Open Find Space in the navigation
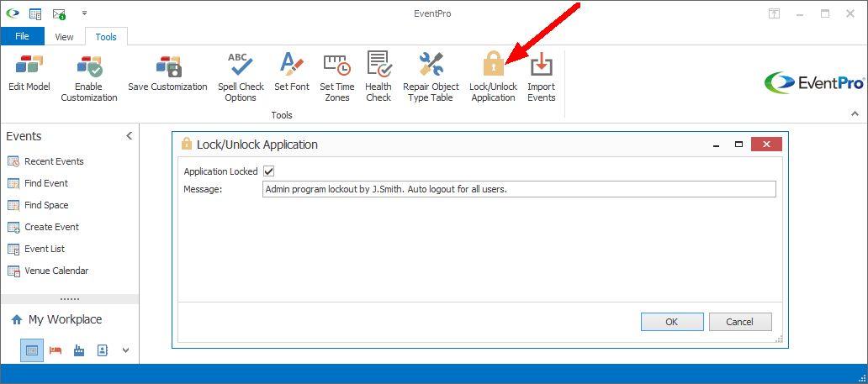Viewport: 868px width, 384px height. [x=38, y=205]
